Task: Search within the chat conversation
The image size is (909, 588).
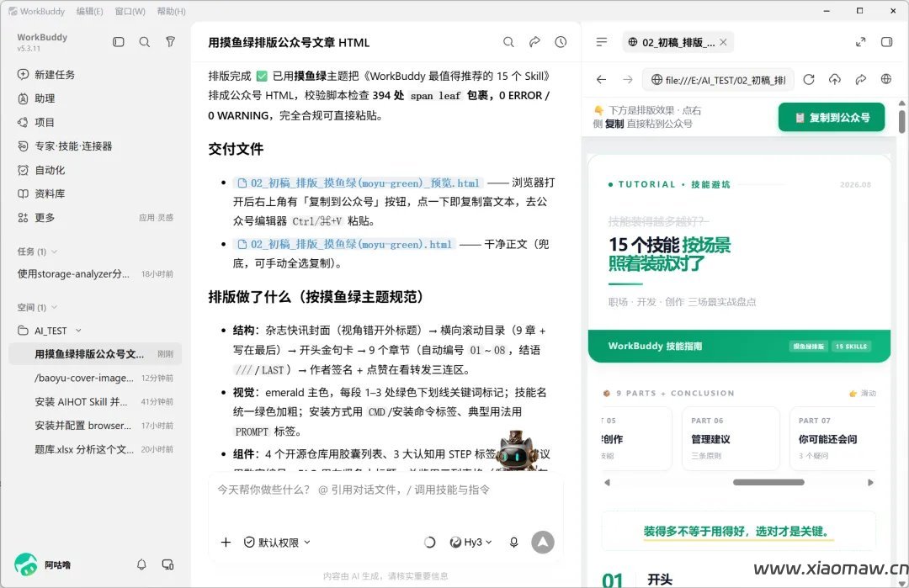Action: coord(508,42)
